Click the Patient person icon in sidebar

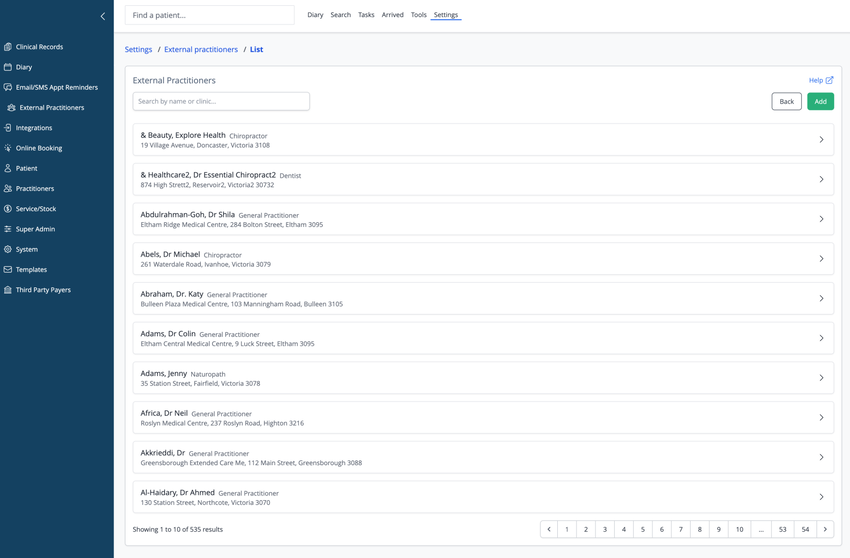click(8, 168)
